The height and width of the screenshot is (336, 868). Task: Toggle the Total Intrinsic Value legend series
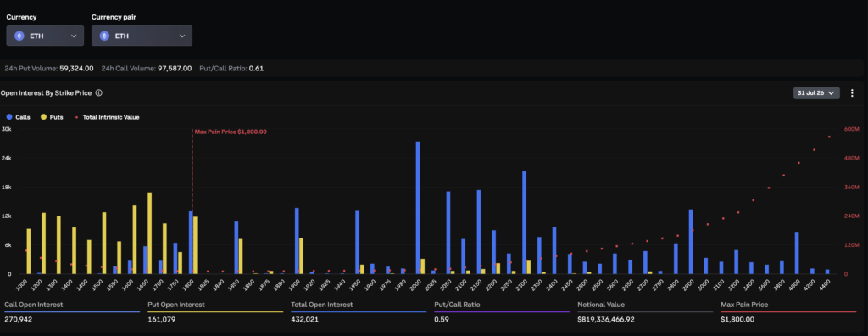point(107,117)
